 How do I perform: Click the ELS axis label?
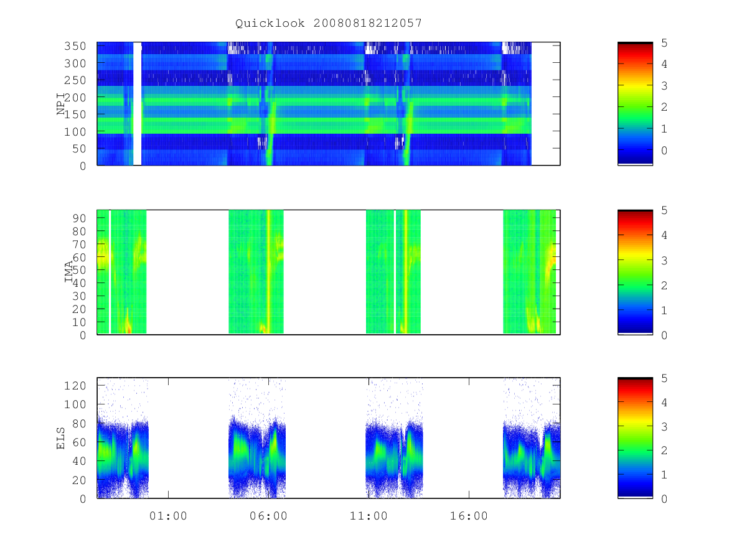coord(61,438)
